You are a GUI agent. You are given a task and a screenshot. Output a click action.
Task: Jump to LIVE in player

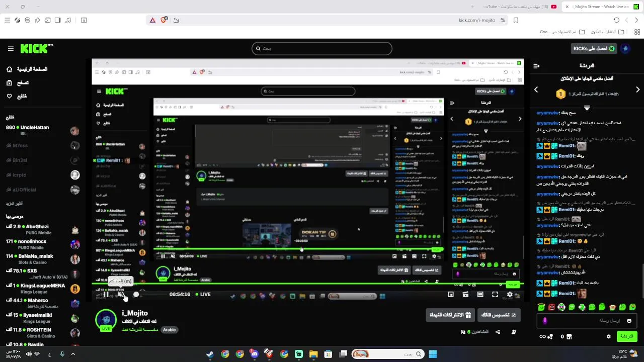[202, 294]
